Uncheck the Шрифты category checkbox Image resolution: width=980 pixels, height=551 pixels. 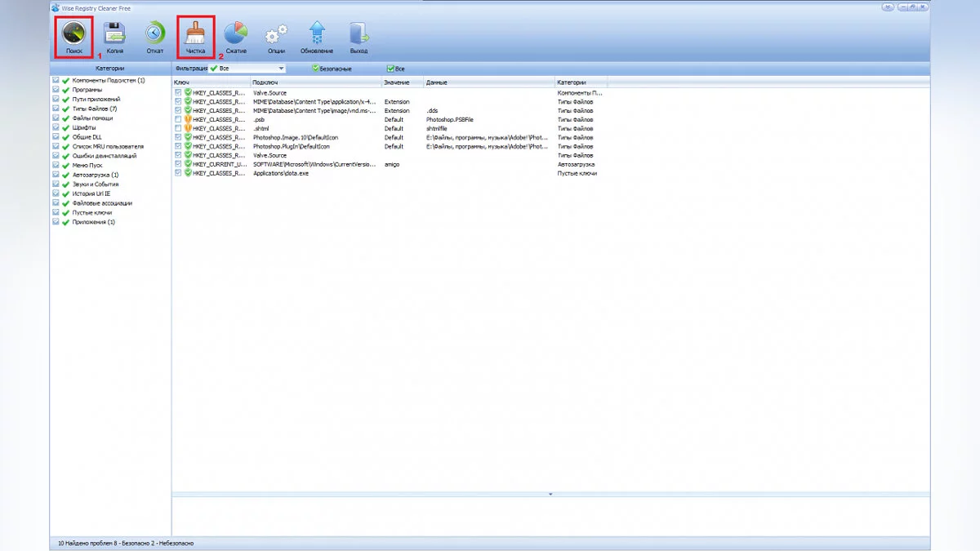point(56,127)
